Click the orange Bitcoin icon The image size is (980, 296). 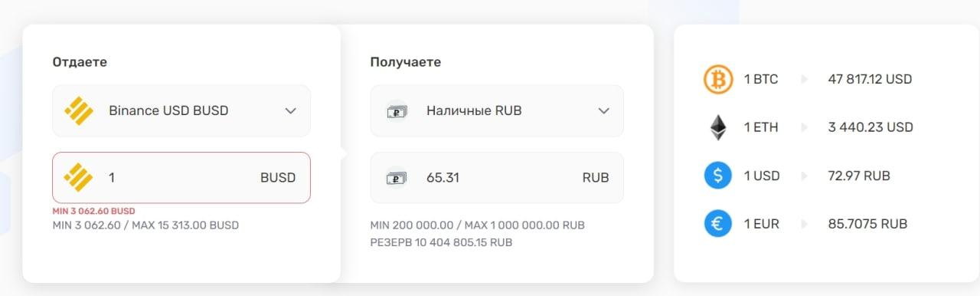pos(718,79)
